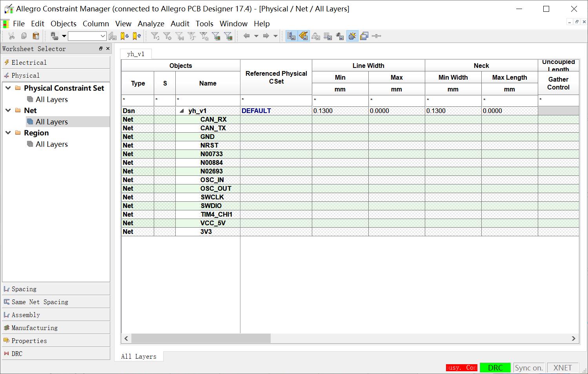Screen dimensions: 588x374
Task: Click the hierarchy tree icon in toolbar
Action: (x=316, y=36)
